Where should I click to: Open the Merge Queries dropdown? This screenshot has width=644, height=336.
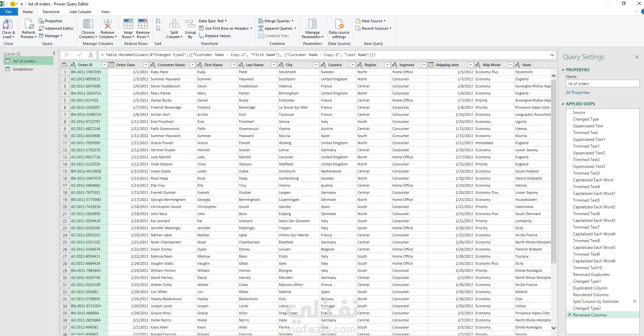click(276, 21)
